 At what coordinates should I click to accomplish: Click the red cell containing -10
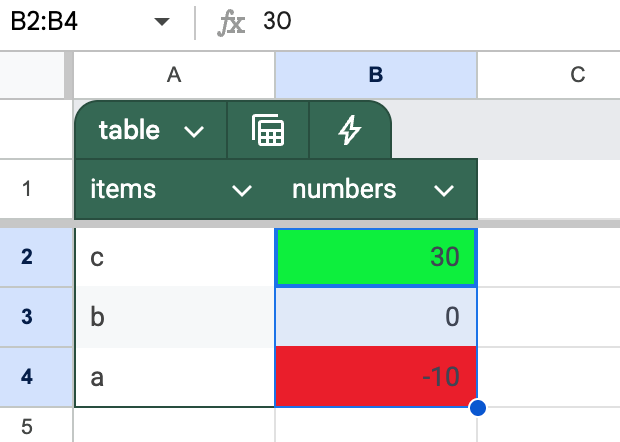click(376, 377)
